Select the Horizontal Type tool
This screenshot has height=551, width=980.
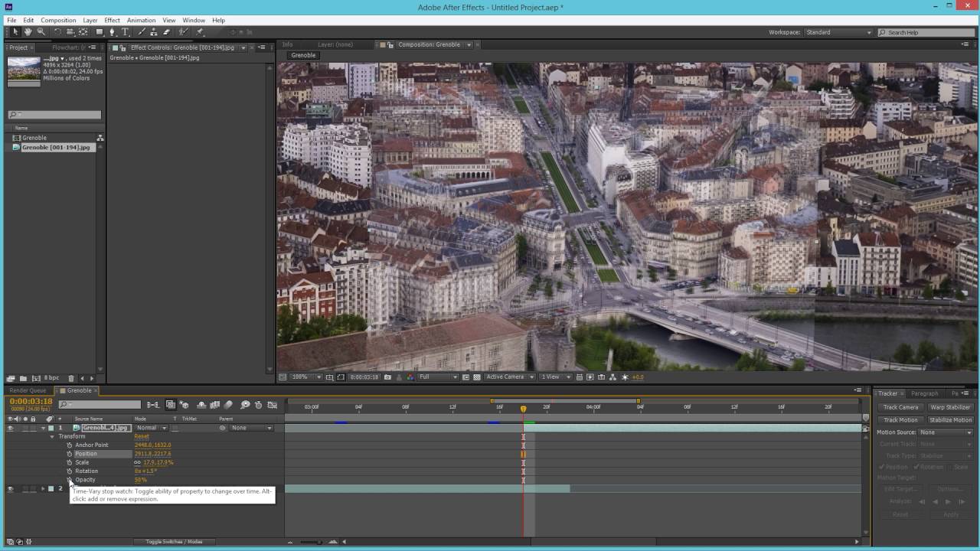tap(126, 32)
